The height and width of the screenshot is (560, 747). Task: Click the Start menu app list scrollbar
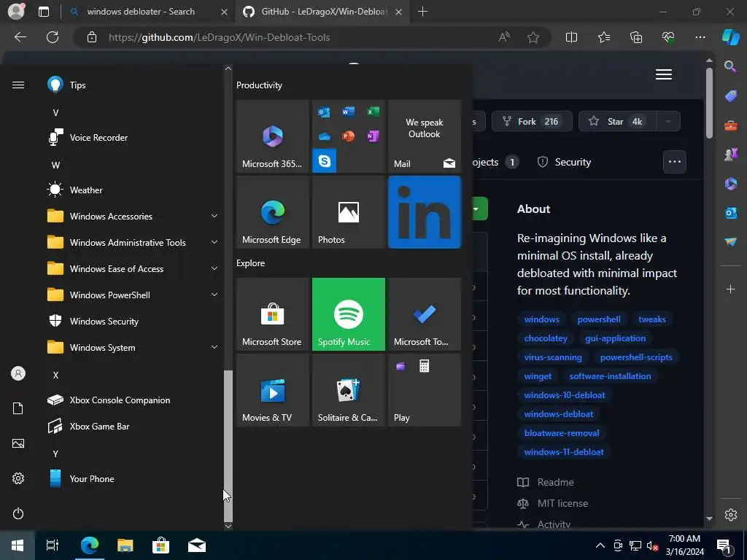point(228,446)
